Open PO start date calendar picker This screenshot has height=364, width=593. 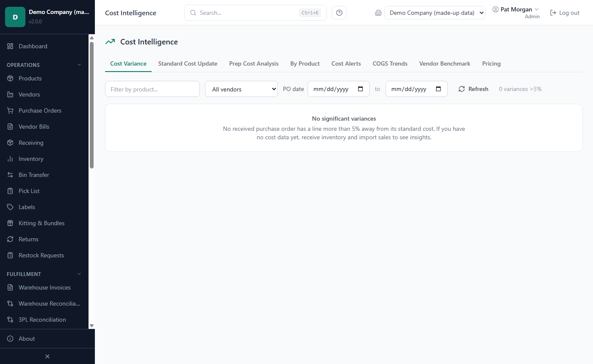pyautogui.click(x=360, y=89)
